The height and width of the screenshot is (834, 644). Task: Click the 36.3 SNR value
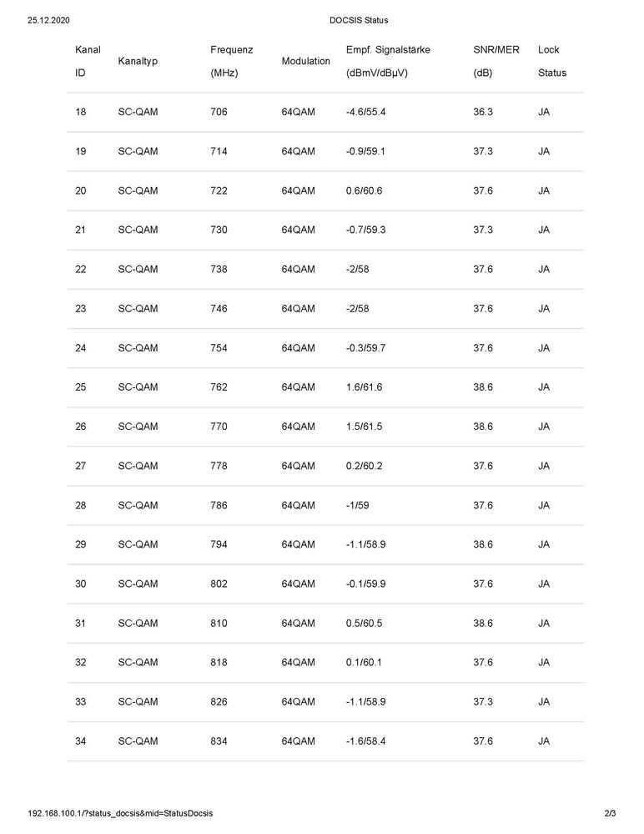[483, 112]
